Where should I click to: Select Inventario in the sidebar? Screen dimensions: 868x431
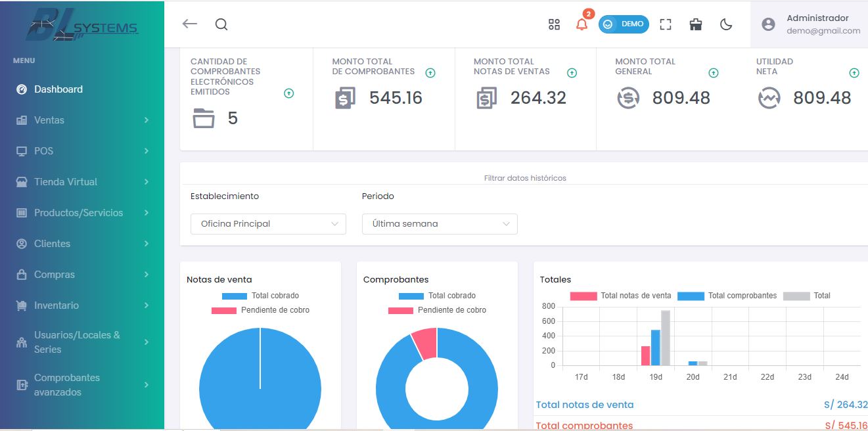coord(57,306)
